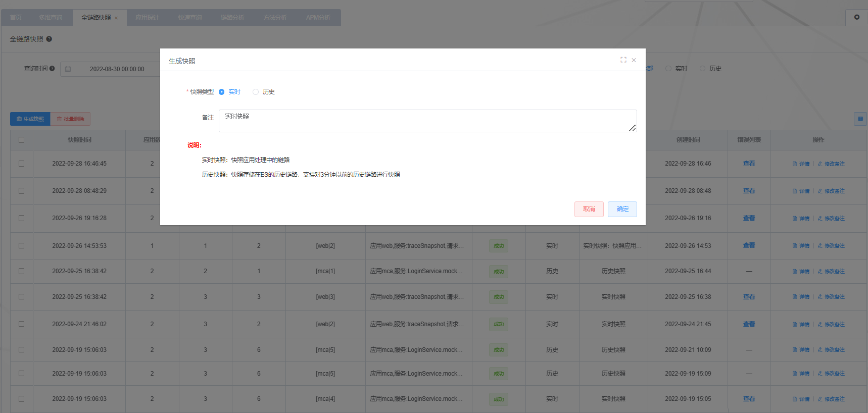Click calendar icon in date field
The image size is (868, 413).
coord(68,69)
